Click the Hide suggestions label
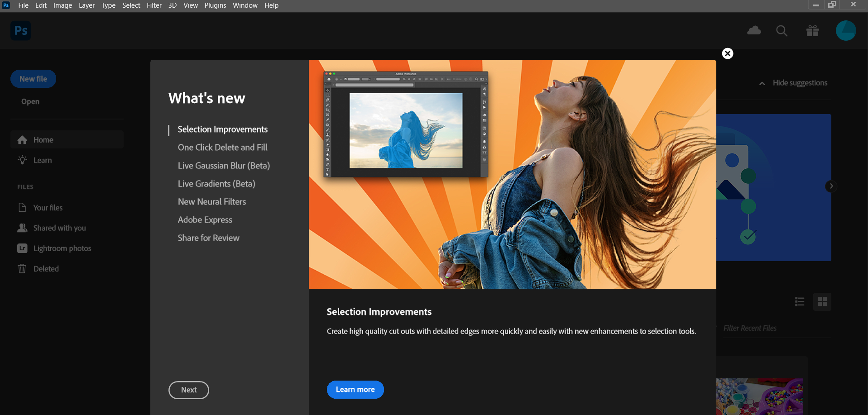This screenshot has width=868, height=415. [x=800, y=83]
